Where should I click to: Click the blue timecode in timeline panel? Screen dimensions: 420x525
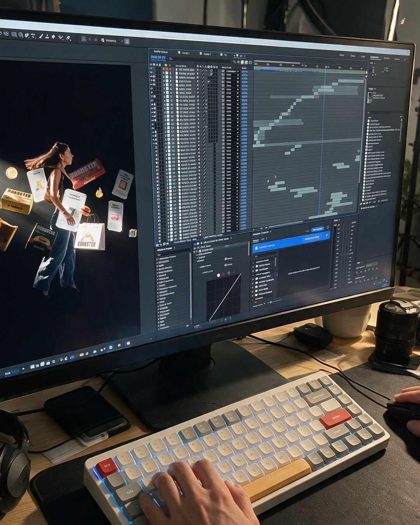158,58
